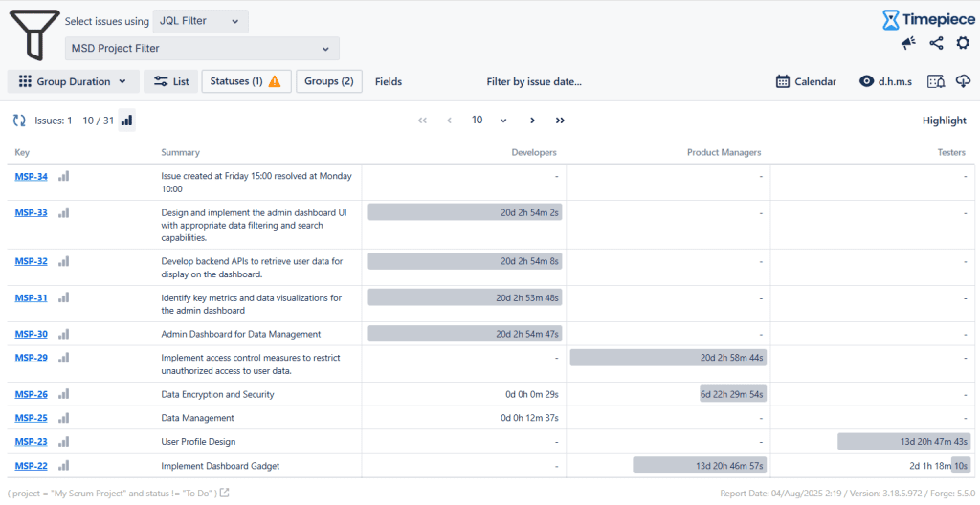Open the announcements megaphone icon
The width and height of the screenshot is (980, 505).
[908, 43]
